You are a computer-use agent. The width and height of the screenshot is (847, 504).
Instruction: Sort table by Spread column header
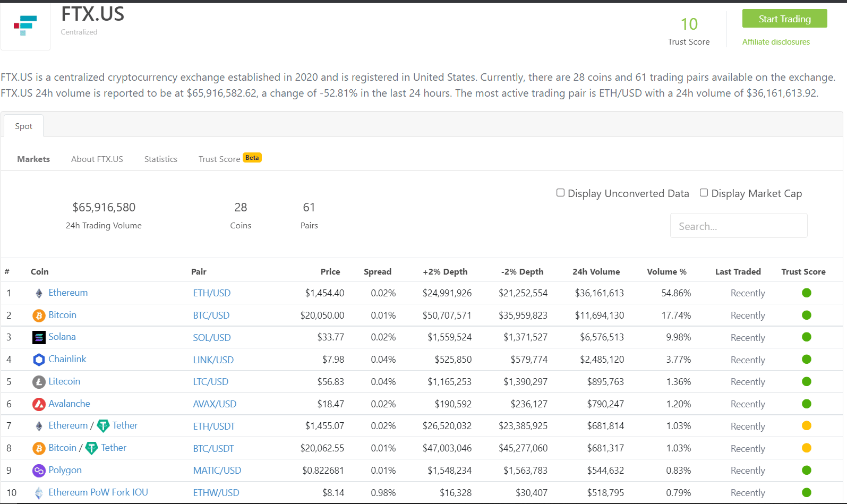tap(377, 271)
